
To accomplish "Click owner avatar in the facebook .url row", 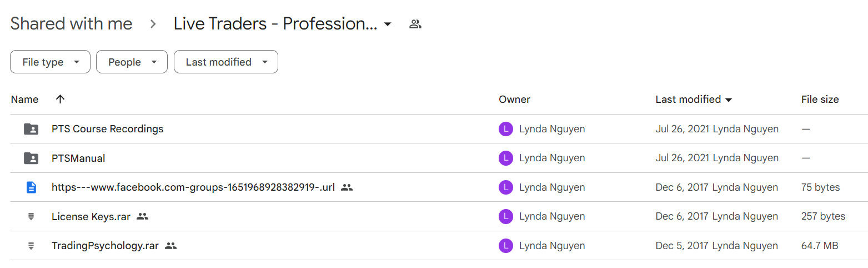I will [x=505, y=187].
